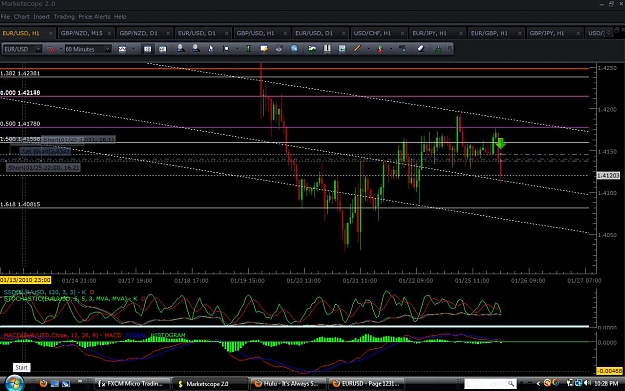Click the 1.382 1.42381 Fibonacci label
625x391 pixels.
click(20, 73)
